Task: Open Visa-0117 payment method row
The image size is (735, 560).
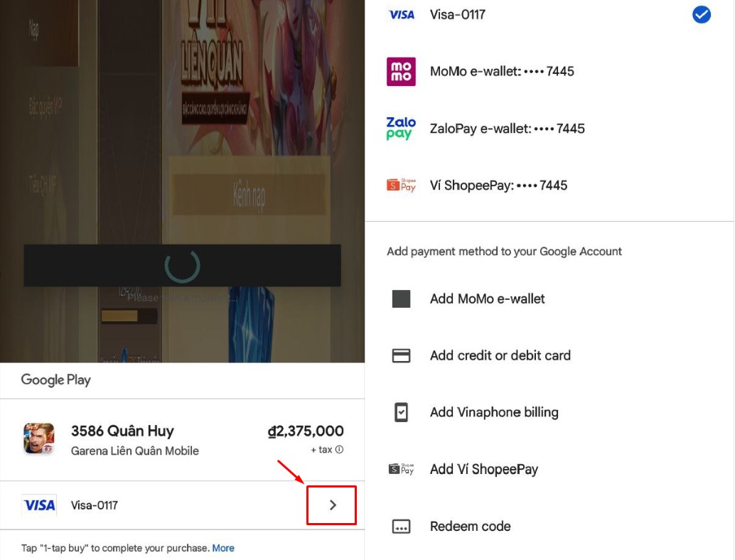Action: coord(95,505)
